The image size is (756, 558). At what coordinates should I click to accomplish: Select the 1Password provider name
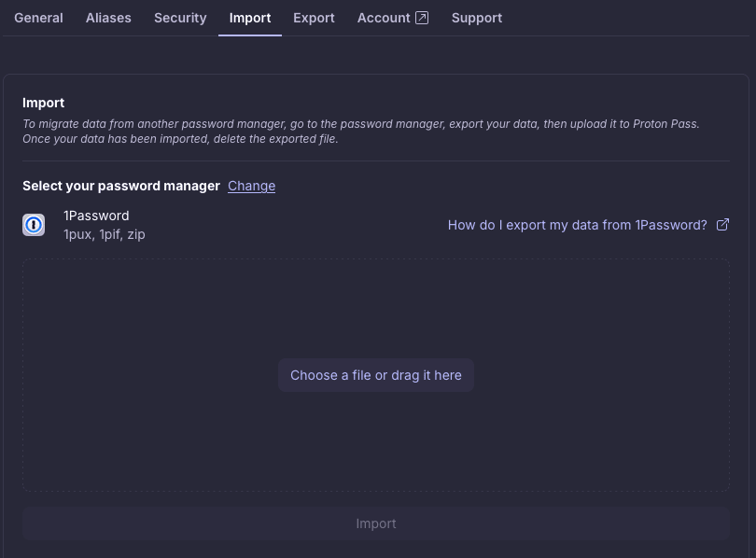(x=96, y=216)
